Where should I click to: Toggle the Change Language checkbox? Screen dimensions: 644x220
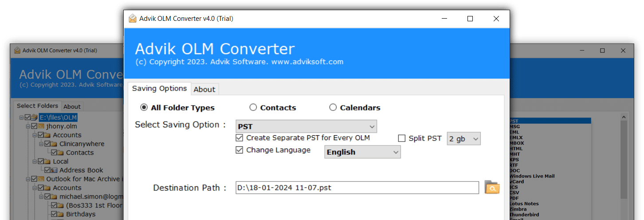tap(240, 150)
